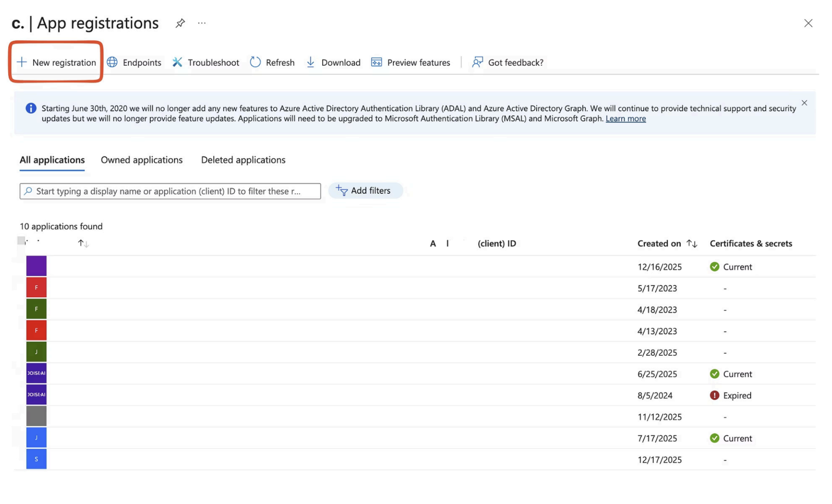Select the 2/28/2025 created date
The width and height of the screenshot is (832, 504).
[x=657, y=352]
